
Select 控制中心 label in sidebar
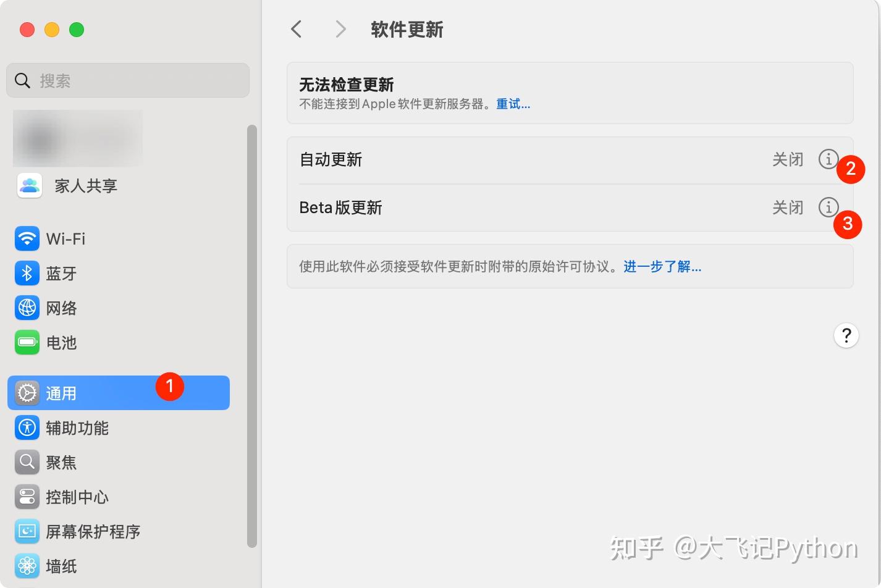77,497
